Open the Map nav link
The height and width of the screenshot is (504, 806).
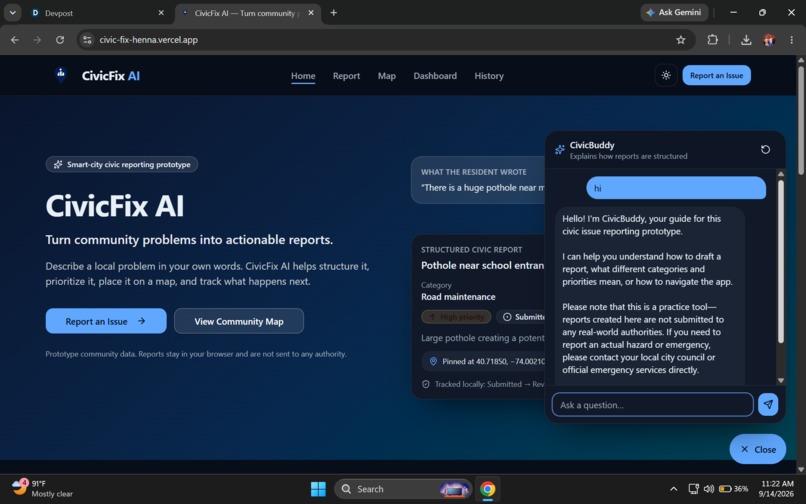387,76
